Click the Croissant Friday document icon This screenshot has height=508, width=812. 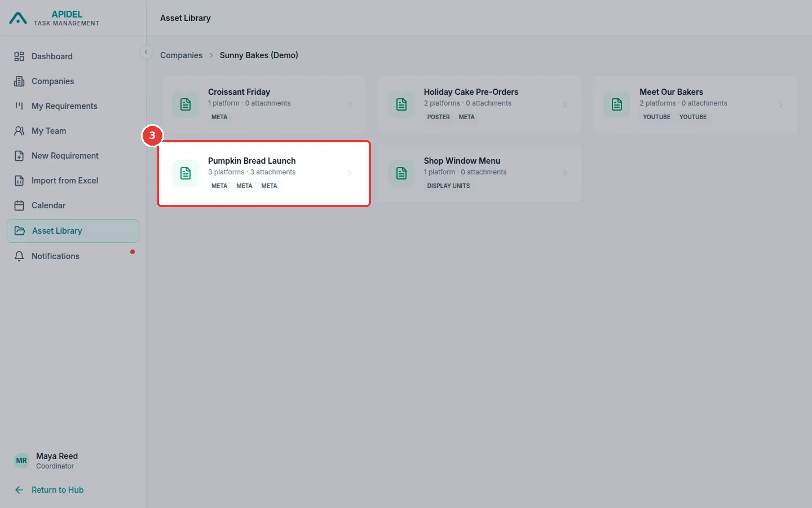click(x=186, y=104)
